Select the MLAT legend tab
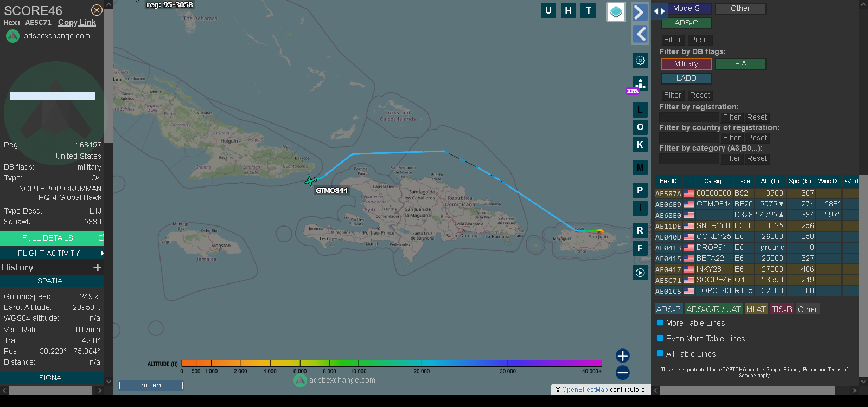Image resolution: width=868 pixels, height=407 pixels. pos(756,309)
